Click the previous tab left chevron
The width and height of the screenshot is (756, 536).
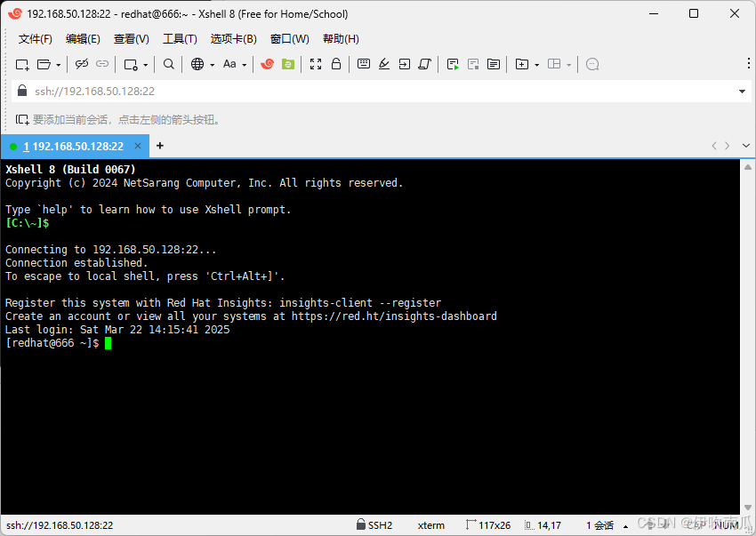714,146
